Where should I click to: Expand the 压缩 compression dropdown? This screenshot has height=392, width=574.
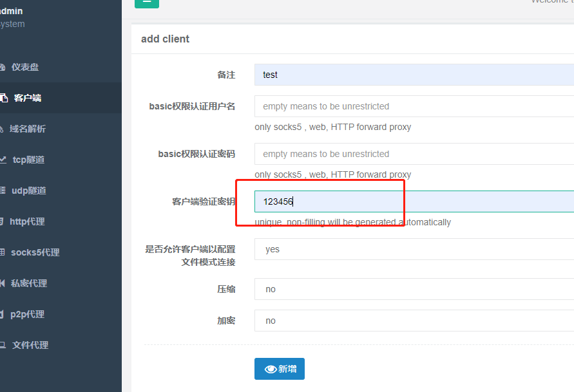coord(412,289)
